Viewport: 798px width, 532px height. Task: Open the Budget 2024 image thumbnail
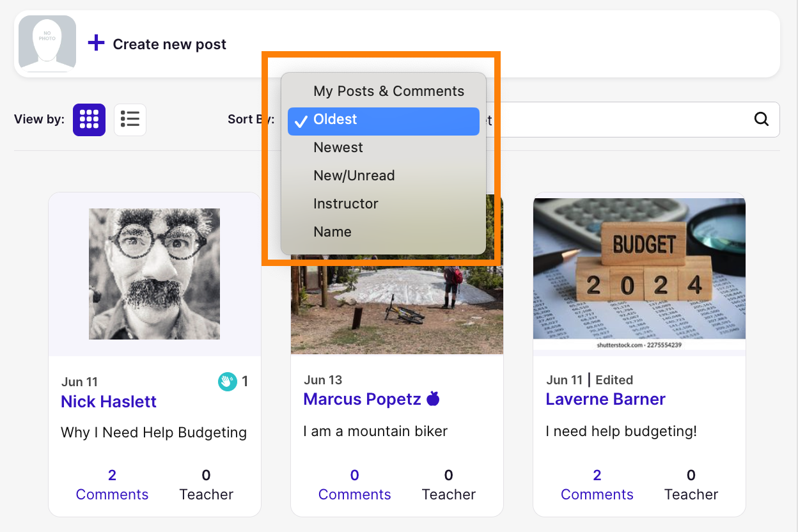[639, 274]
